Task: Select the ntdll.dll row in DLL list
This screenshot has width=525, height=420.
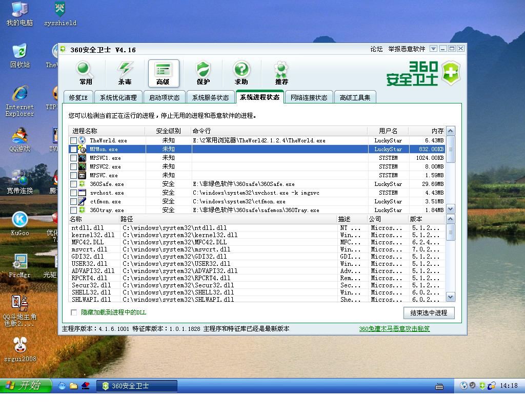Action: pyautogui.click(x=257, y=228)
